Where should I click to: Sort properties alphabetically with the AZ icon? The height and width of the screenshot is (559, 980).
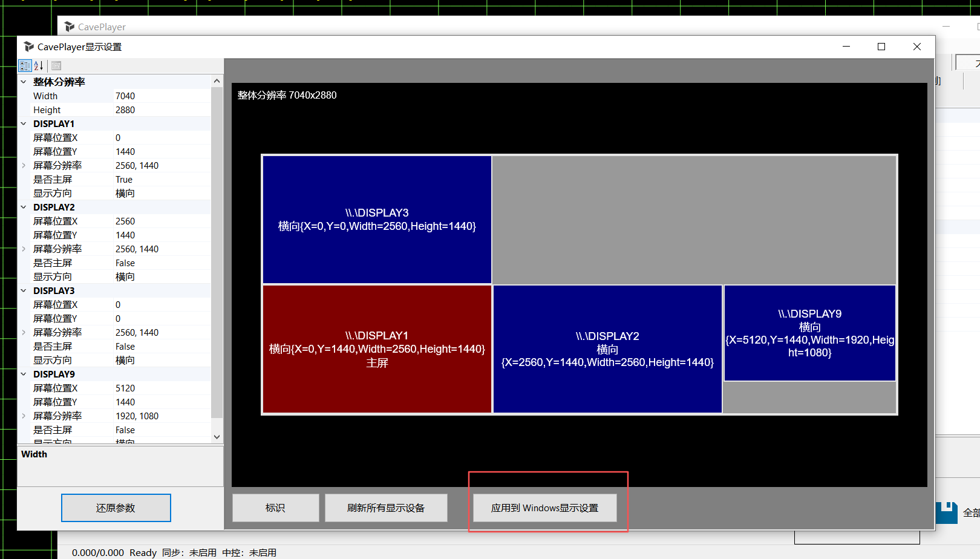click(38, 65)
